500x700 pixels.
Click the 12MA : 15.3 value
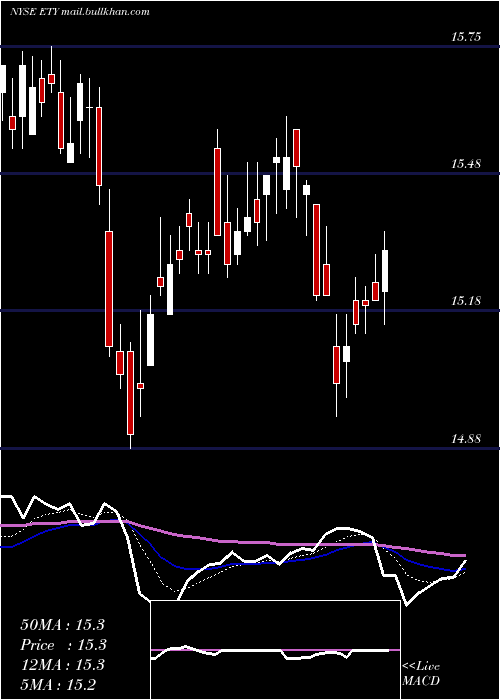click(62, 665)
